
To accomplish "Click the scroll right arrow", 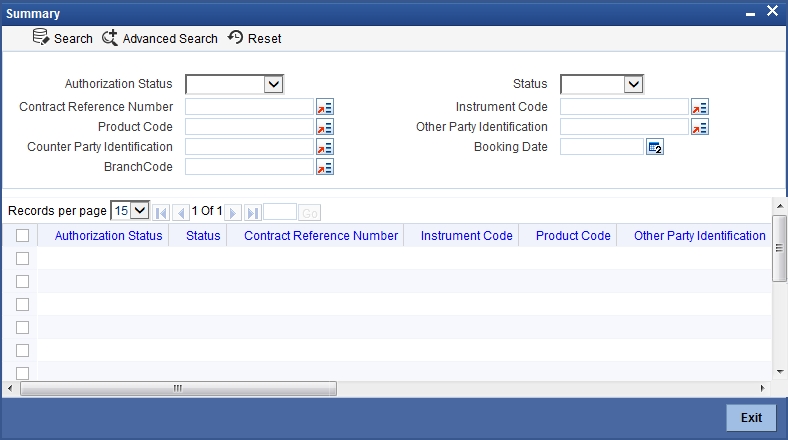I will tap(762, 388).
